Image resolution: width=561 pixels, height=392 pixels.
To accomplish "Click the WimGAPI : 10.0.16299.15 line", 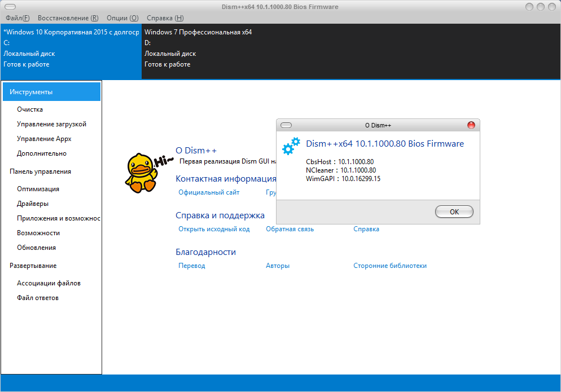I will 343,178.
